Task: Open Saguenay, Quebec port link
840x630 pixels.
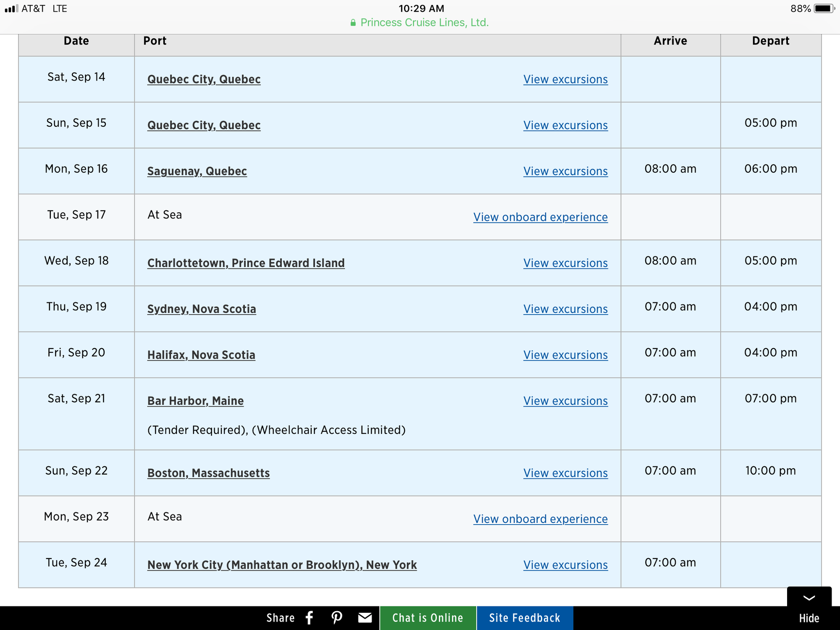Action: tap(197, 171)
